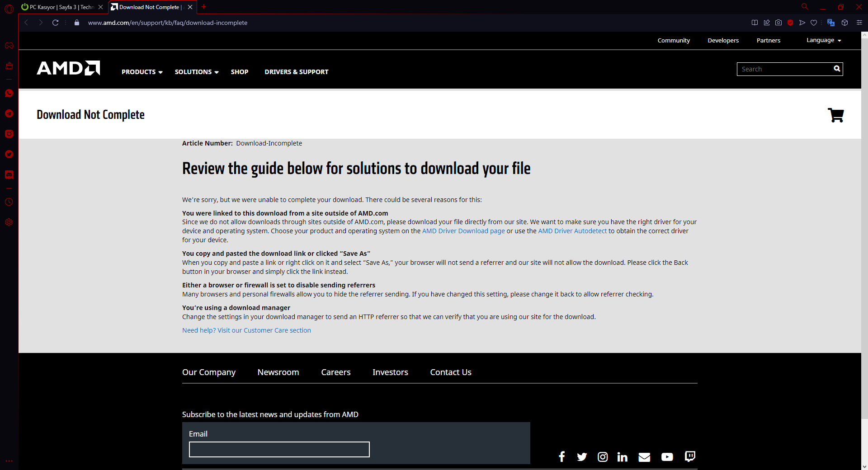The height and width of the screenshot is (470, 868).
Task: Submit the AMD site search
Action: [837, 69]
